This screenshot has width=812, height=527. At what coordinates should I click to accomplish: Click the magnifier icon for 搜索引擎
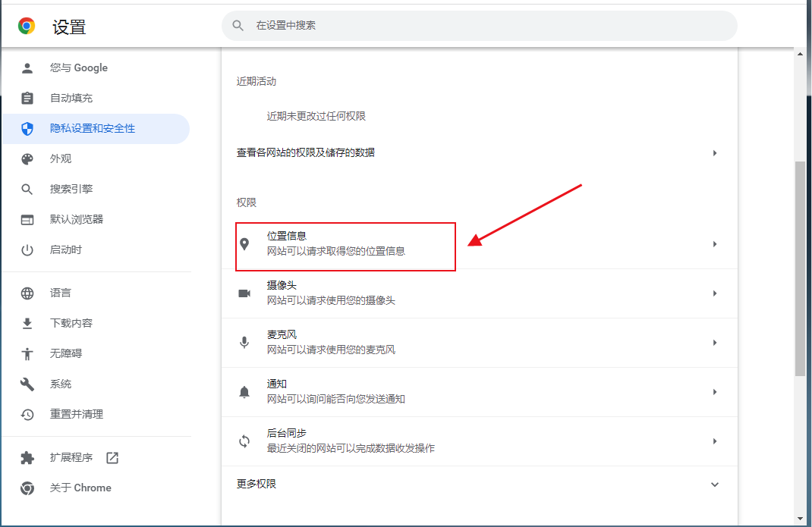click(27, 189)
